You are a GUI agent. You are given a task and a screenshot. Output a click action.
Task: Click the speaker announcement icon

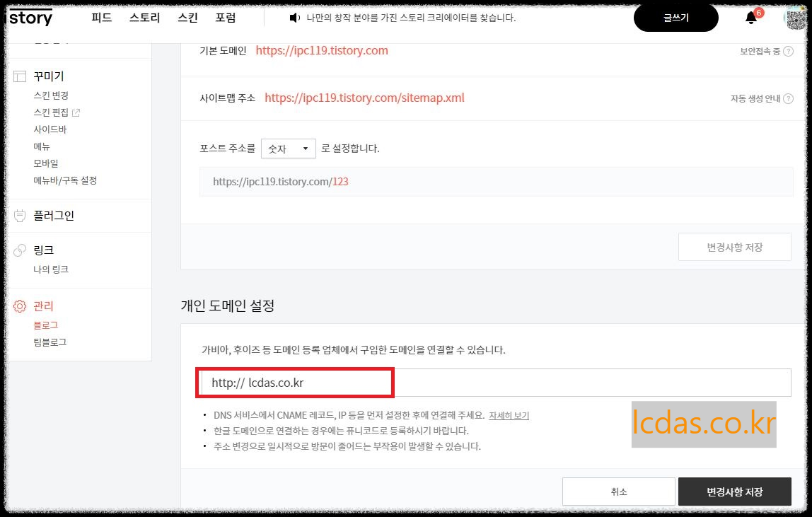pyautogui.click(x=295, y=18)
